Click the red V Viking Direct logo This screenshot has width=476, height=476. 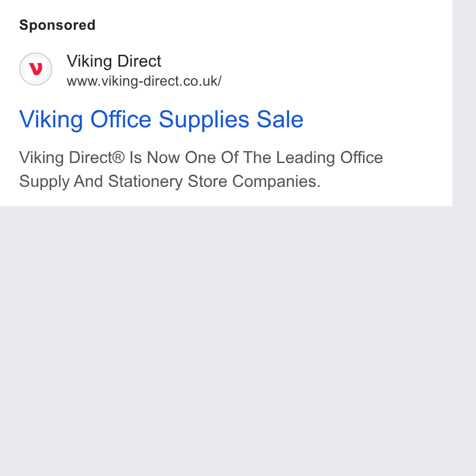36,69
